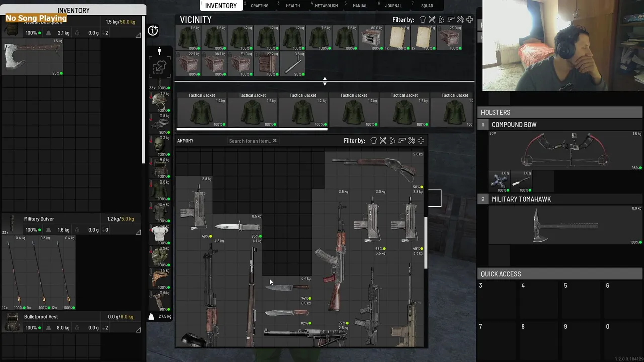Select the bayonet knife in Armory

pos(237,227)
